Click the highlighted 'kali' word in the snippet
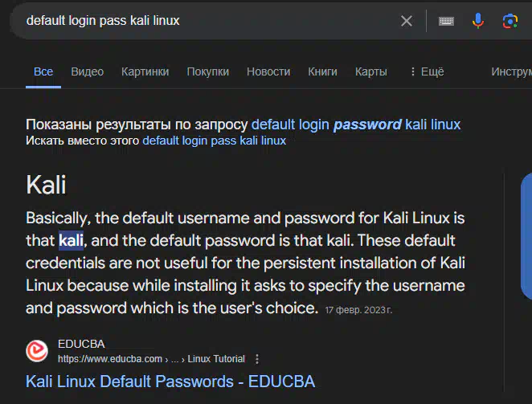This screenshot has height=404, width=532. [71, 240]
